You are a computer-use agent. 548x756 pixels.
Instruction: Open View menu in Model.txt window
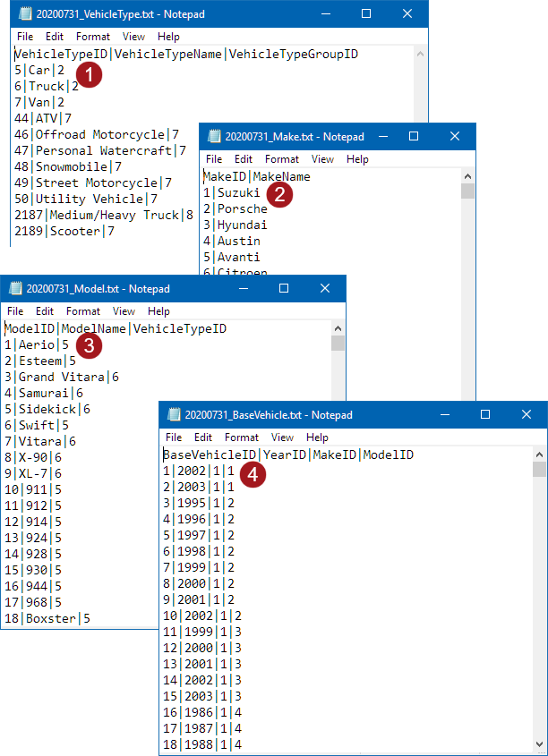pyautogui.click(x=124, y=311)
